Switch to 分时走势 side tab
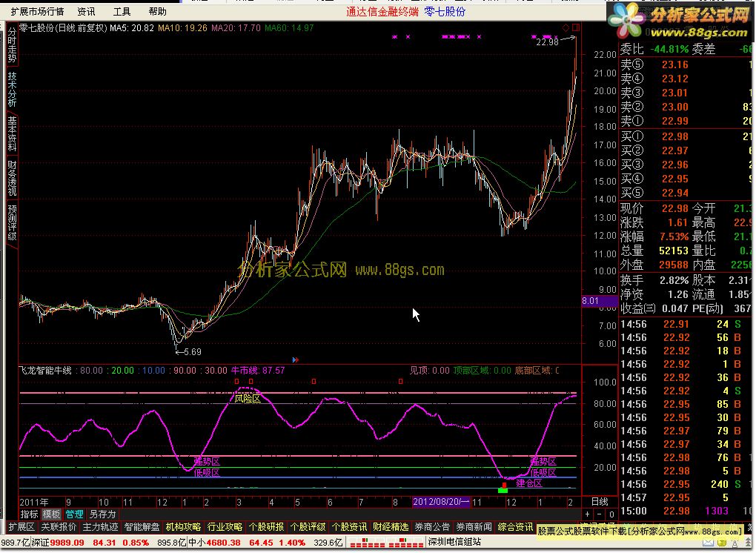756x553 pixels. tap(12, 44)
